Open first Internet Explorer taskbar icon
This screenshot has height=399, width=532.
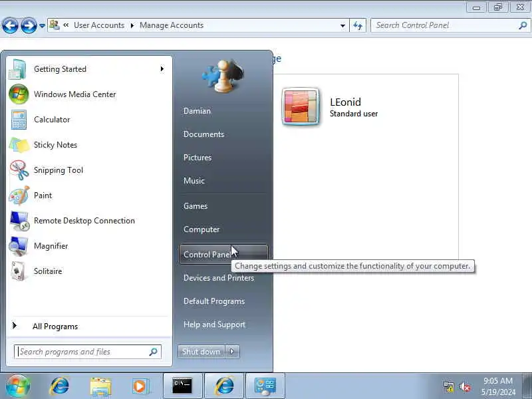click(59, 386)
